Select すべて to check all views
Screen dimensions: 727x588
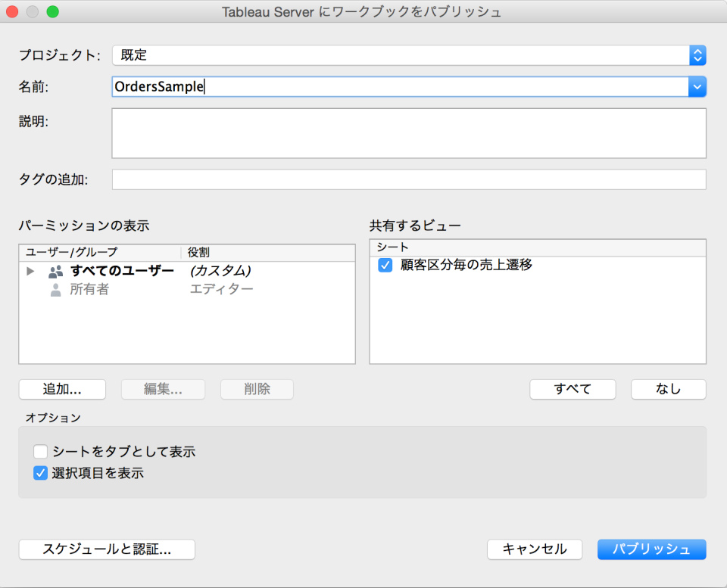click(x=573, y=388)
